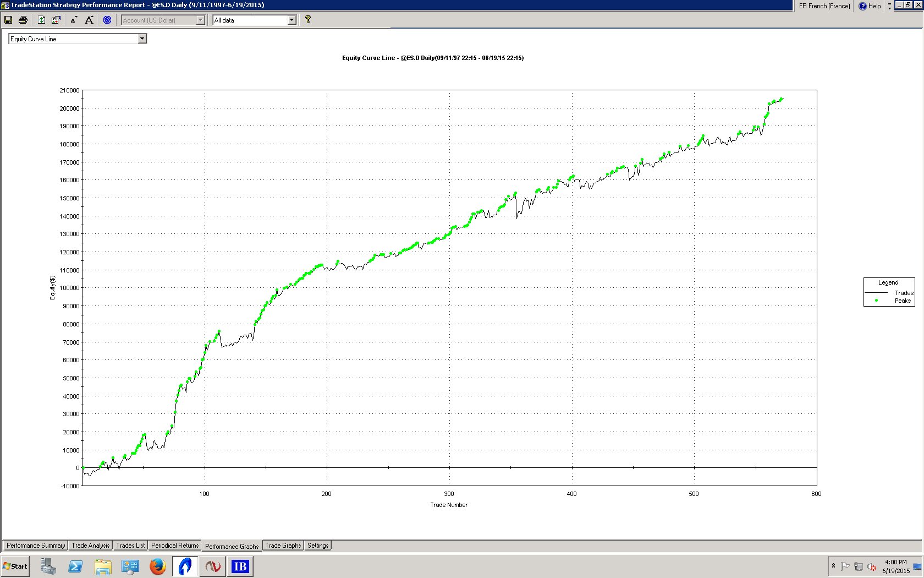Switch to the Performance Summary tab
The height and width of the screenshot is (578, 924).
point(36,546)
